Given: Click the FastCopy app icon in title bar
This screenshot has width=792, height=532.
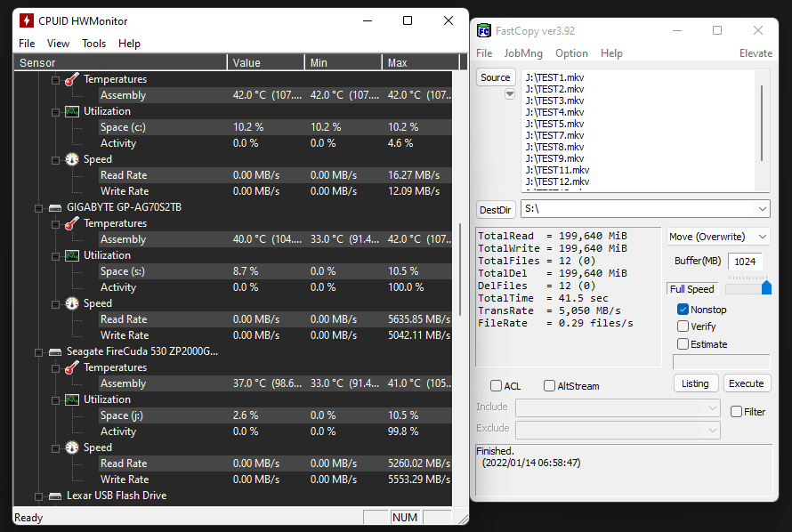Looking at the screenshot, I should tap(483, 31).
